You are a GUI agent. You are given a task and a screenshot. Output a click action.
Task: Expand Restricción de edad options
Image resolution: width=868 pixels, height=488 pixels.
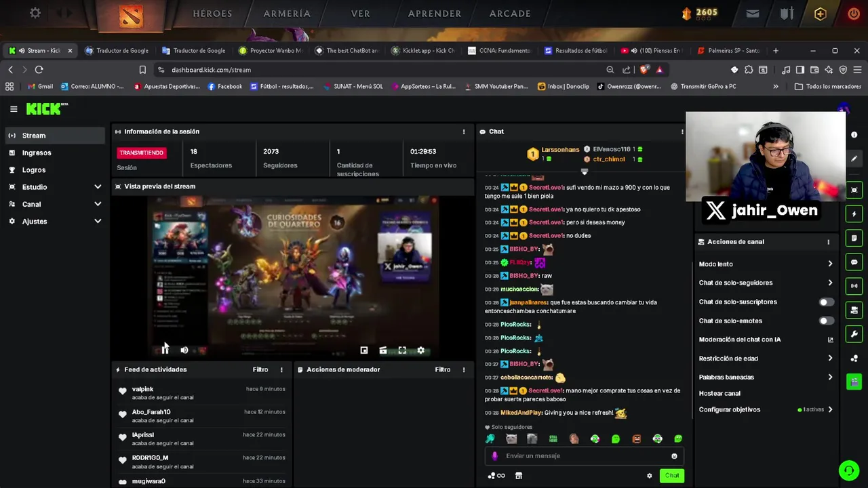point(830,359)
